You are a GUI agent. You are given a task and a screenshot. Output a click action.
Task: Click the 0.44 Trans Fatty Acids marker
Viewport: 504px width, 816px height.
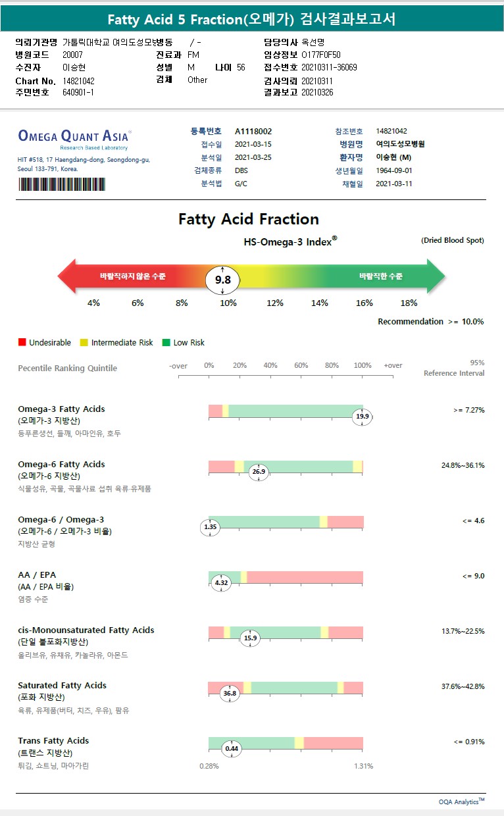(232, 748)
